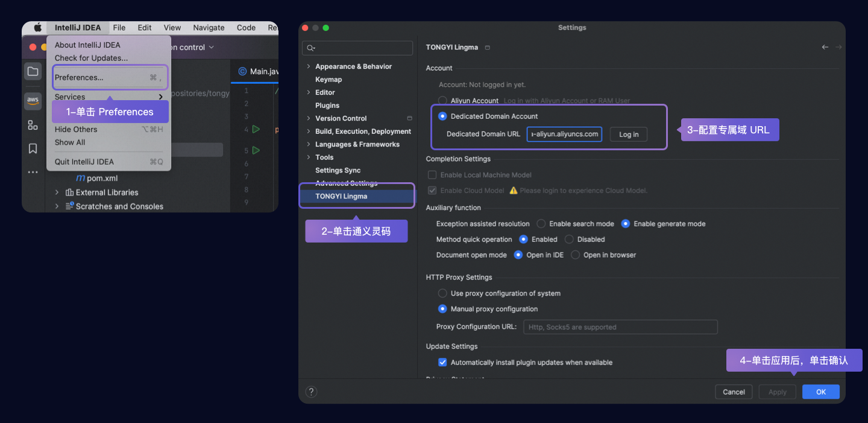Click the Settings help question mark
The height and width of the screenshot is (423, 868).
pyautogui.click(x=311, y=392)
